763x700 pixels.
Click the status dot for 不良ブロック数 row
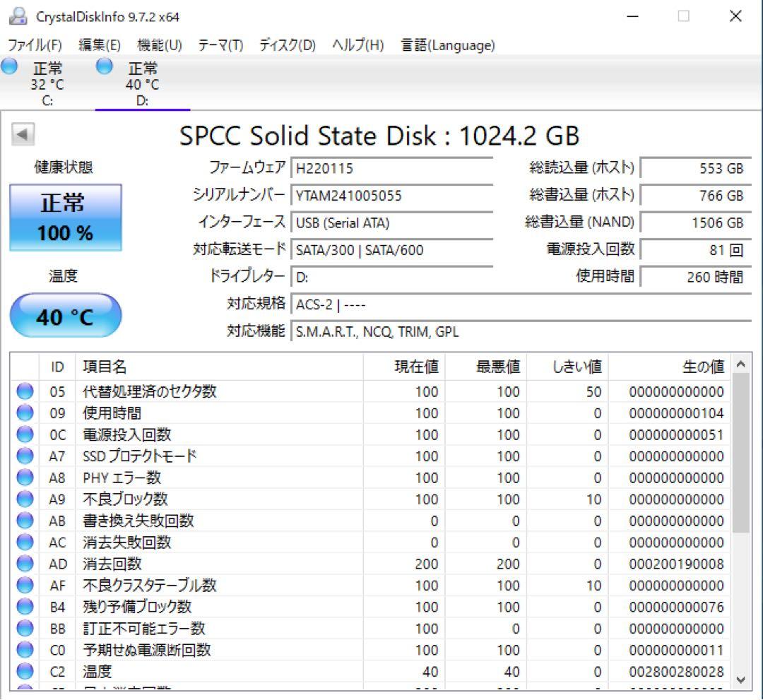pyautogui.click(x=25, y=499)
